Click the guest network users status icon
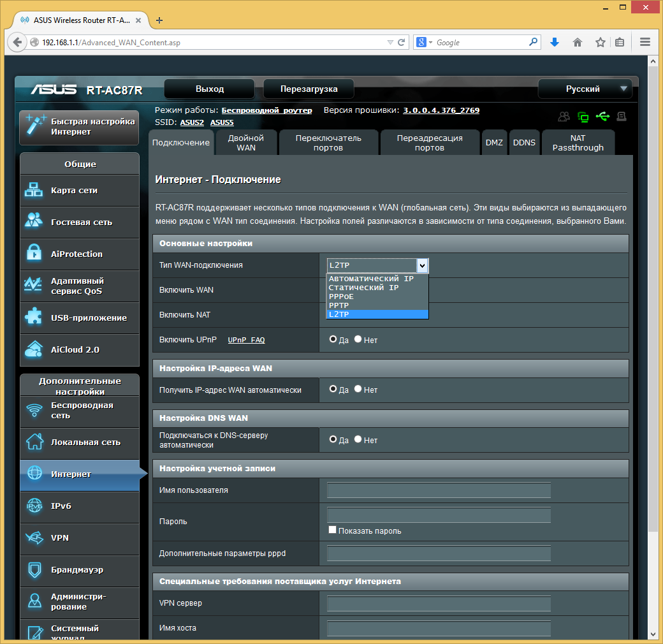The width and height of the screenshot is (663, 644). point(564,117)
